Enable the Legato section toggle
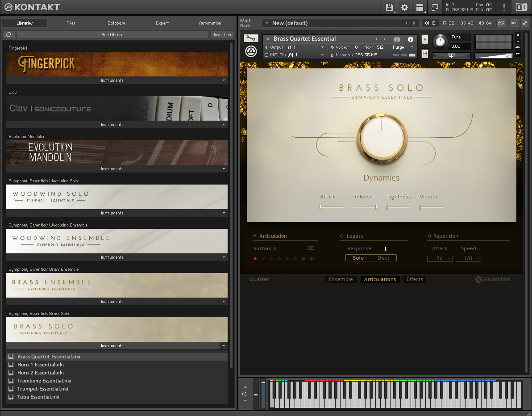532x416 pixels. click(x=342, y=236)
